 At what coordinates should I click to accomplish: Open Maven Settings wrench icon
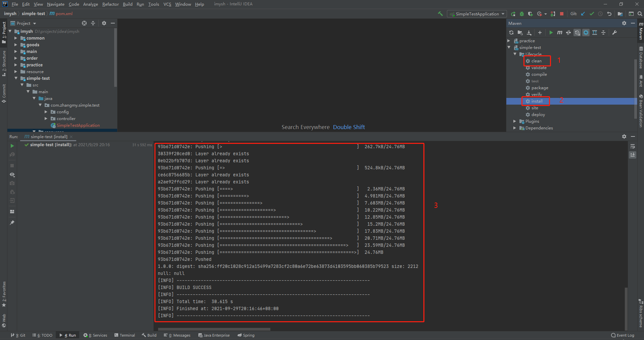(x=614, y=33)
